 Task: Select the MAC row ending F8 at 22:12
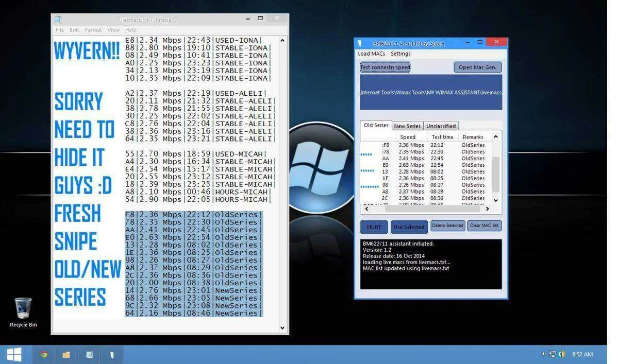(x=426, y=145)
